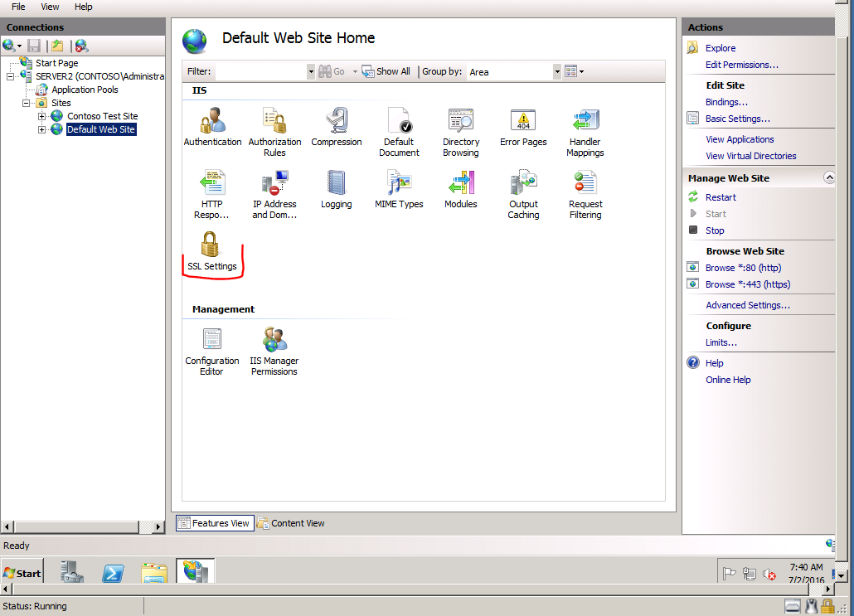The width and height of the screenshot is (854, 616).
Task: Click the PowerShell taskbar icon
Action: pos(113,573)
